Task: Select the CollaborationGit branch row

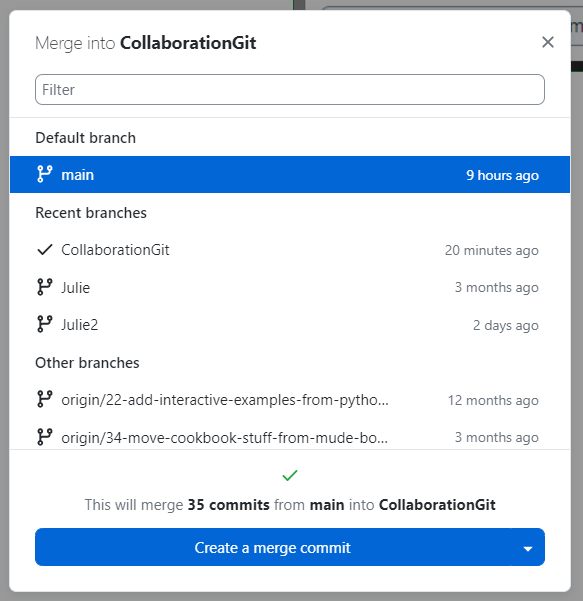Action: (x=290, y=250)
